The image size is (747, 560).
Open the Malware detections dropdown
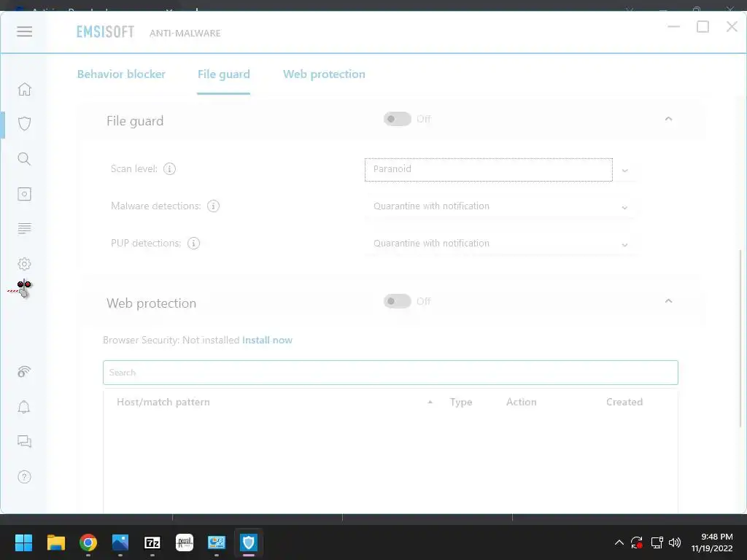click(499, 206)
